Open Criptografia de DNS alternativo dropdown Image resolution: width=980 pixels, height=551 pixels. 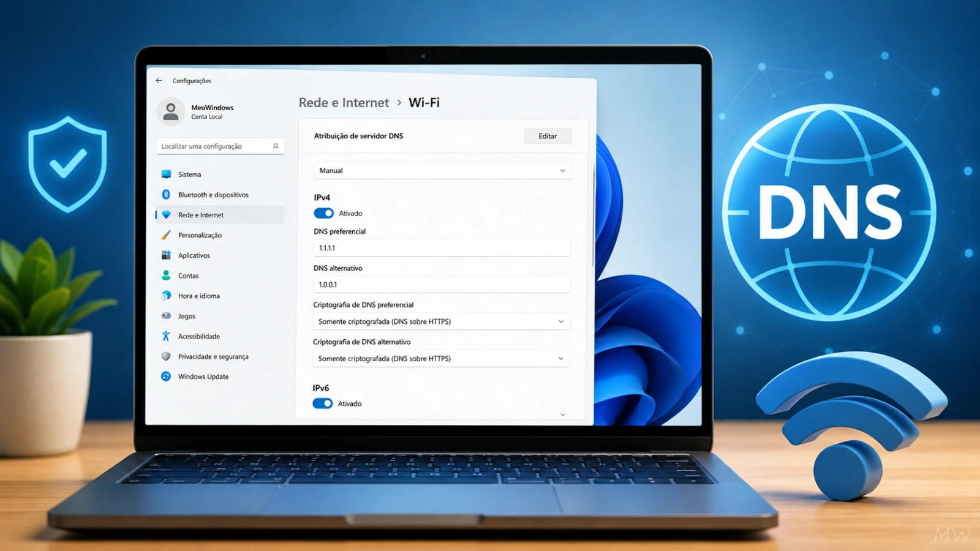coord(441,359)
